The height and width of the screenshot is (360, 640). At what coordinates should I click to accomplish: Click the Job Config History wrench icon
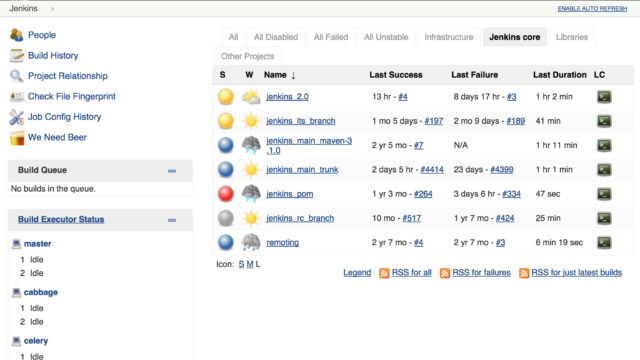pos(17,117)
